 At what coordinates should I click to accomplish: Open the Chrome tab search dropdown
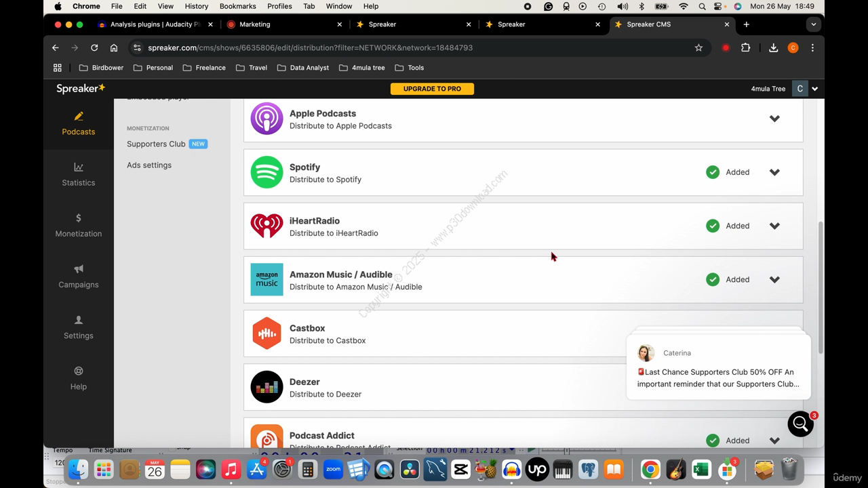point(813,24)
